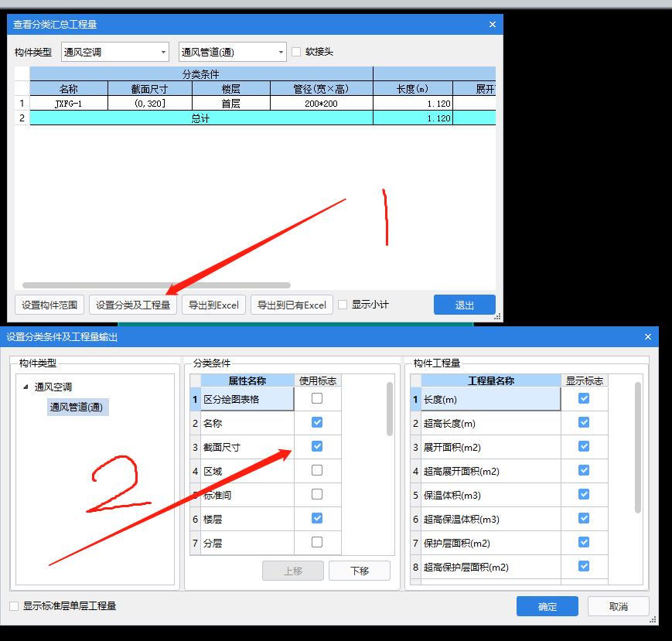The height and width of the screenshot is (641, 672).
Task: Collapse the 通风空调 tree node
Action: 26,387
